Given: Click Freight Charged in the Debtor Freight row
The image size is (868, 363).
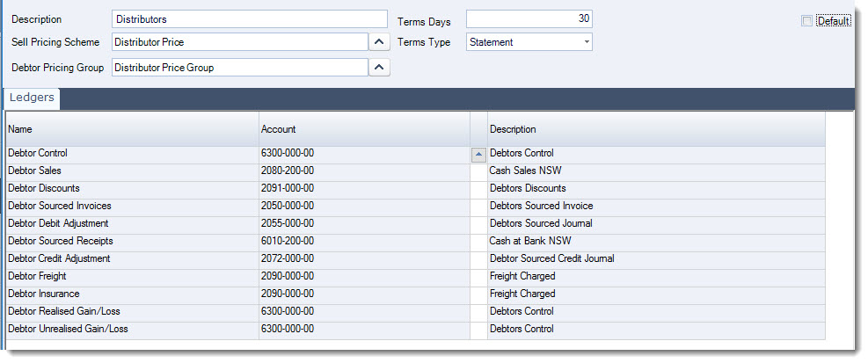Looking at the screenshot, I should [522, 276].
